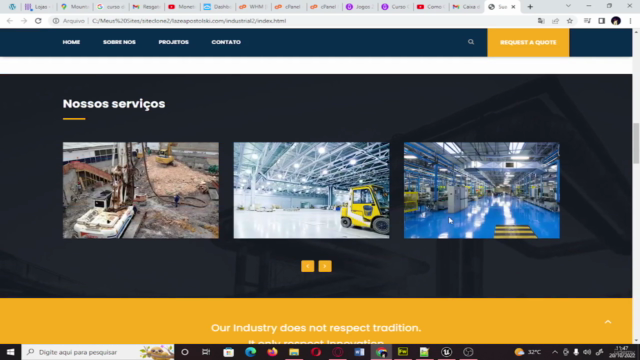The width and height of the screenshot is (640, 360).
Task: Open the CONTATO menu item
Action: (226, 42)
